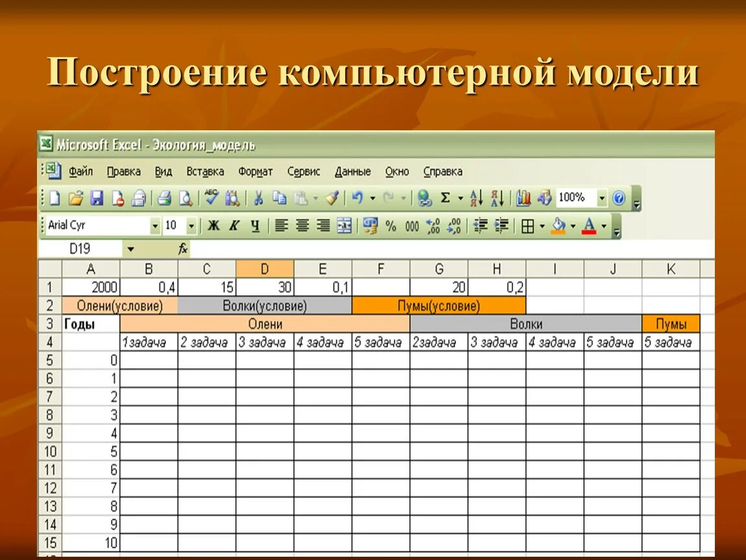Open the font size 10 dropdown
This screenshot has height=560, width=746.
pyautogui.click(x=191, y=226)
